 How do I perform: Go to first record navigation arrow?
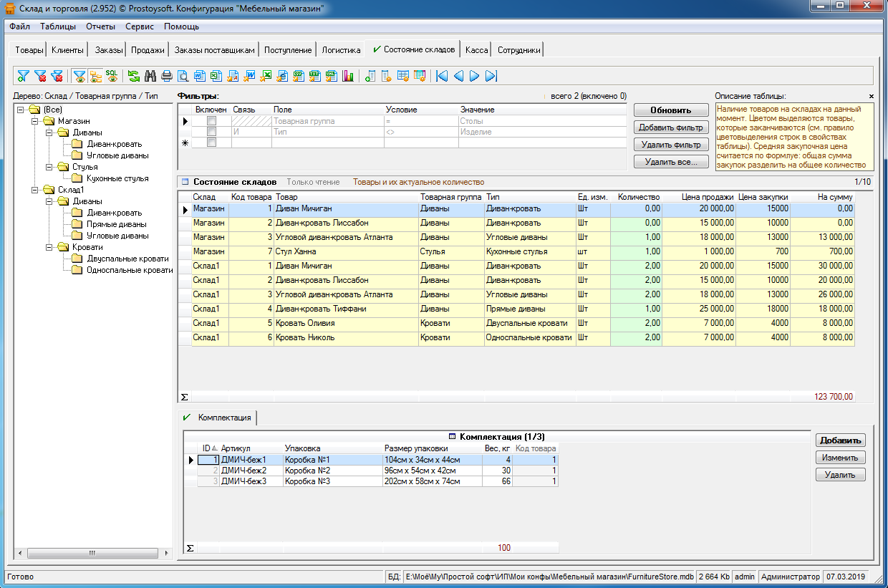click(x=442, y=76)
